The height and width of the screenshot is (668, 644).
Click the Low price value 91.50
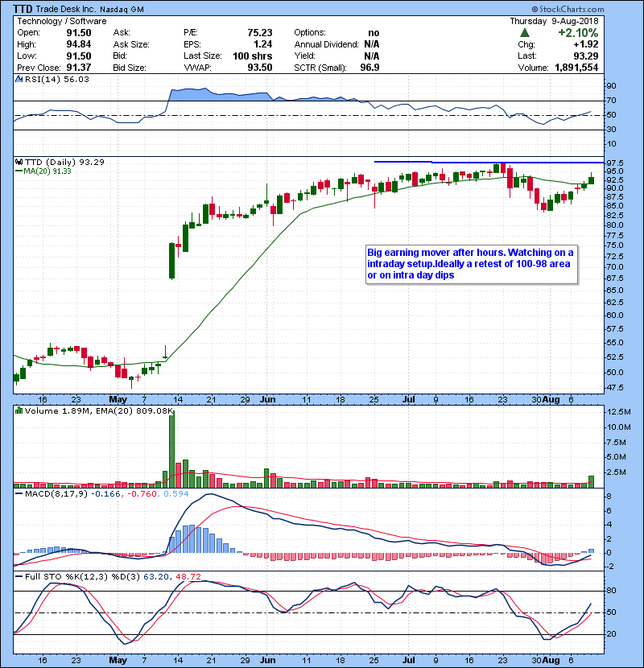coord(79,56)
